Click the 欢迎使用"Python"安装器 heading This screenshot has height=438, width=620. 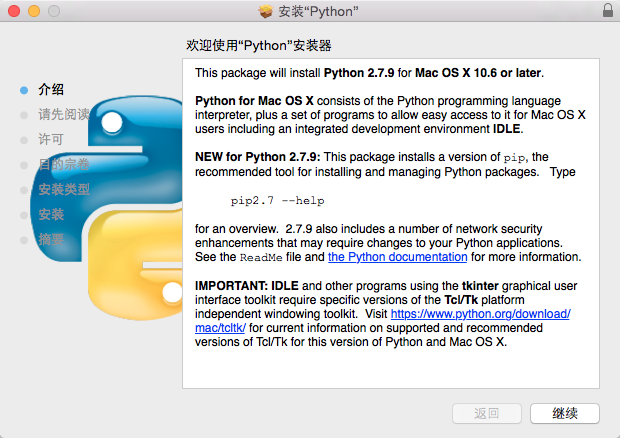pos(259,45)
